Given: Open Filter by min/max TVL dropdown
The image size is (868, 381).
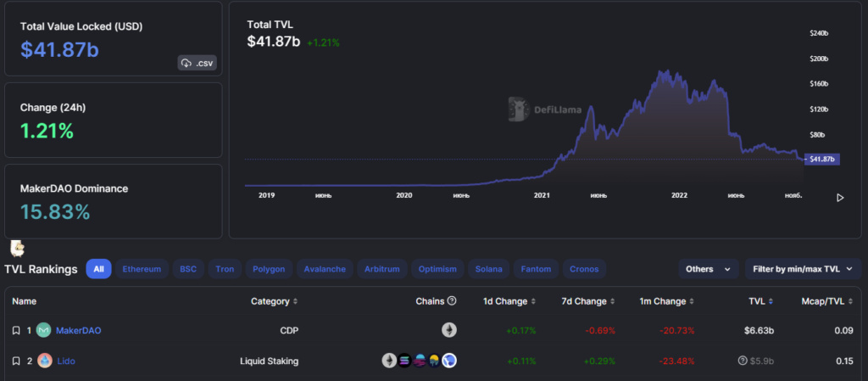Looking at the screenshot, I should click(803, 269).
